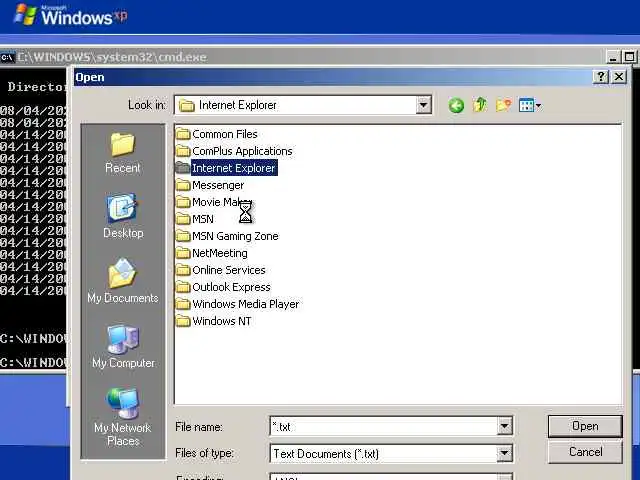640x480 pixels.
Task: Click the Common Files folder name
Action: pos(225,134)
